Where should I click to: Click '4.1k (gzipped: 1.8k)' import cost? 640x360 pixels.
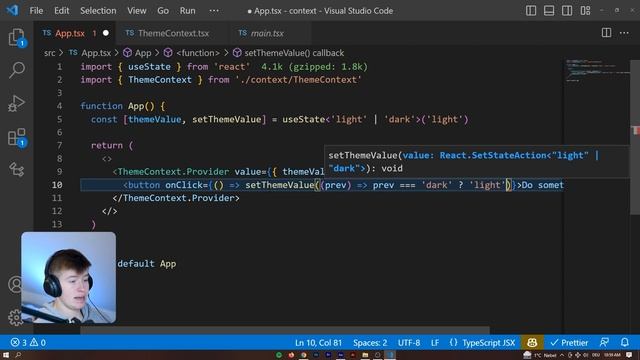(x=314, y=67)
